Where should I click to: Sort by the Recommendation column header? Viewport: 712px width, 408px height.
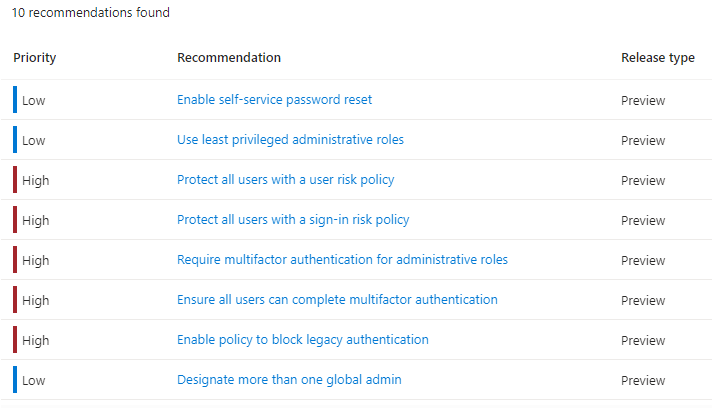[228, 58]
